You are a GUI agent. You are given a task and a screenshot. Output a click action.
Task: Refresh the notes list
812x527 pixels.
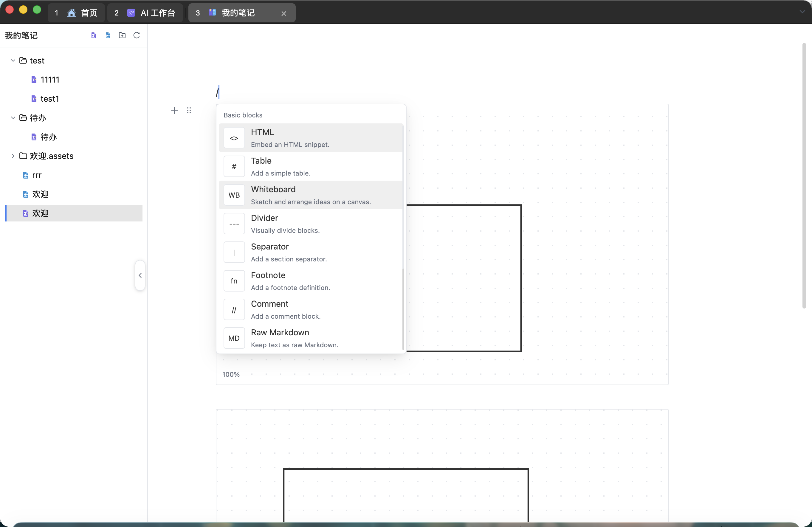137,35
